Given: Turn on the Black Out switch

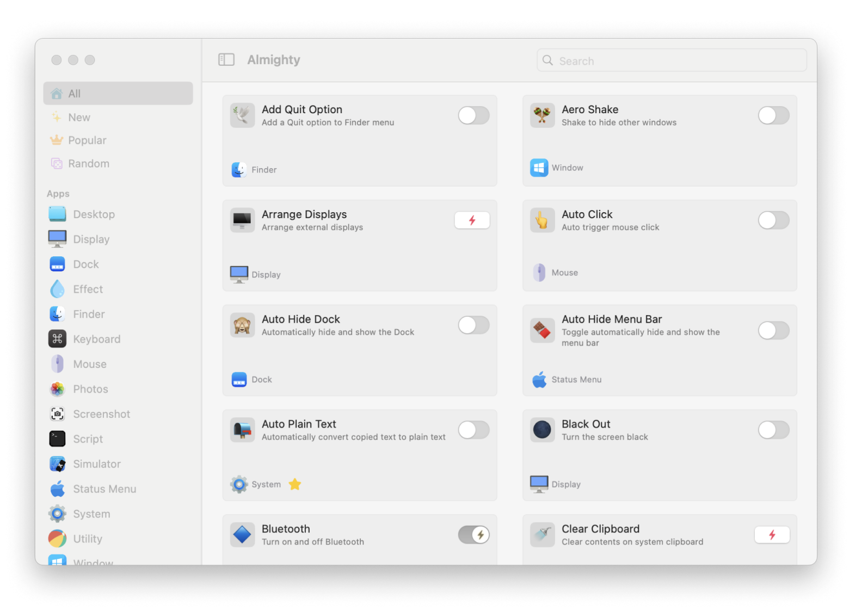Looking at the screenshot, I should pyautogui.click(x=773, y=430).
